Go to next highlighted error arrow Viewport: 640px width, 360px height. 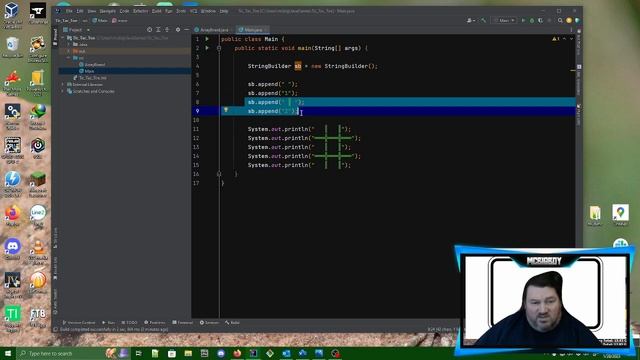(571, 39)
